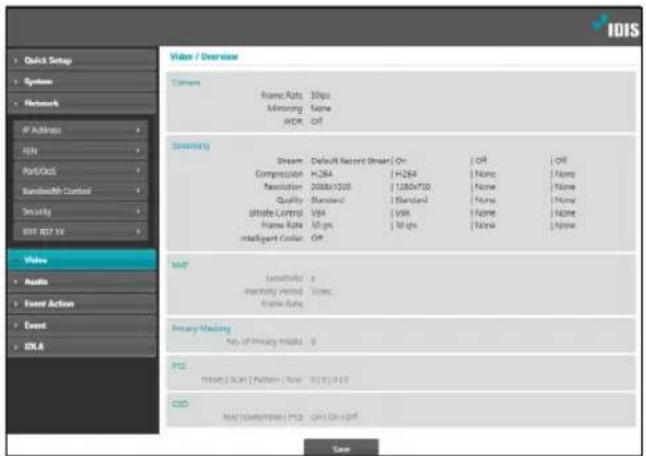Click the IDIS logo

(x=616, y=28)
